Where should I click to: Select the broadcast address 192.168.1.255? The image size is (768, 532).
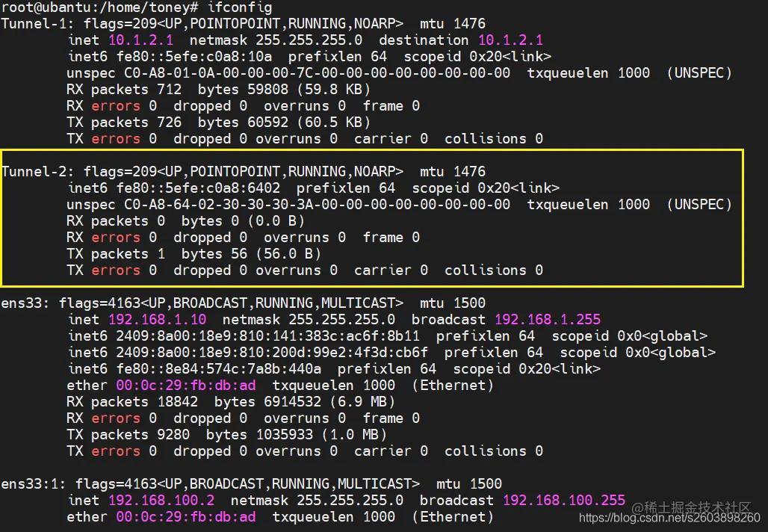[x=548, y=320]
